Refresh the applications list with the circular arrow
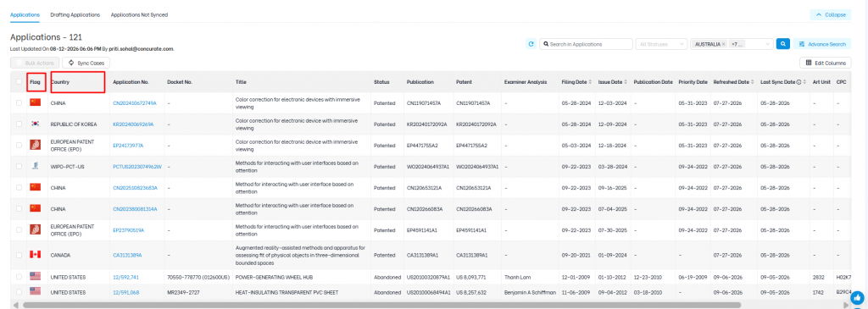 (x=531, y=44)
